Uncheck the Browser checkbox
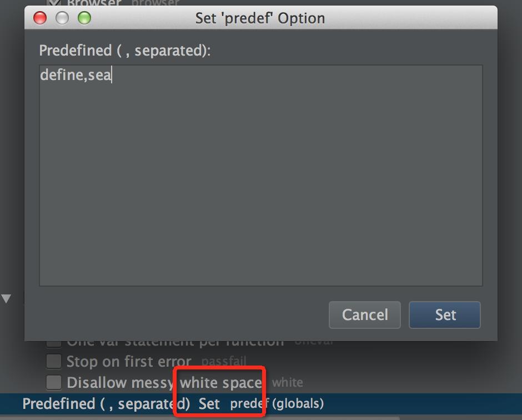Screen dimensions: 522x420 point(54,3)
